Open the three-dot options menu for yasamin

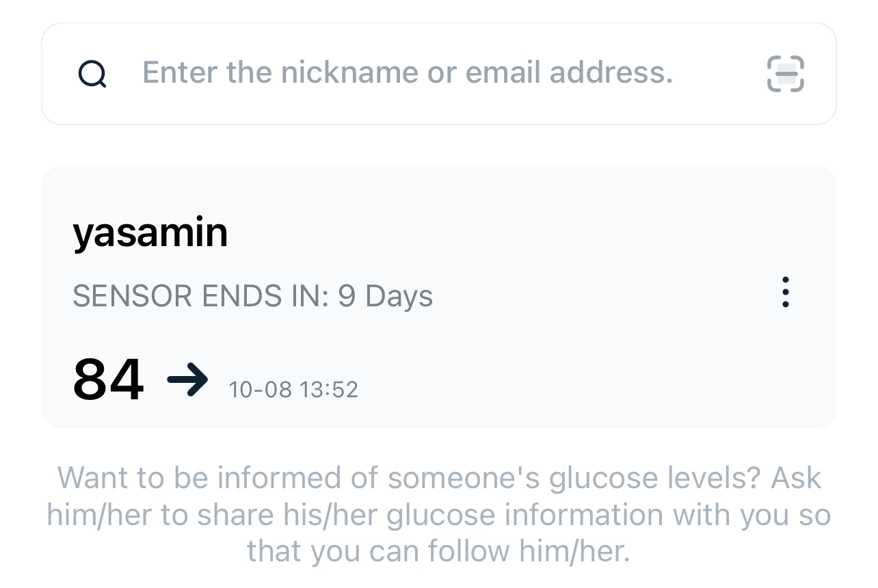tap(785, 293)
